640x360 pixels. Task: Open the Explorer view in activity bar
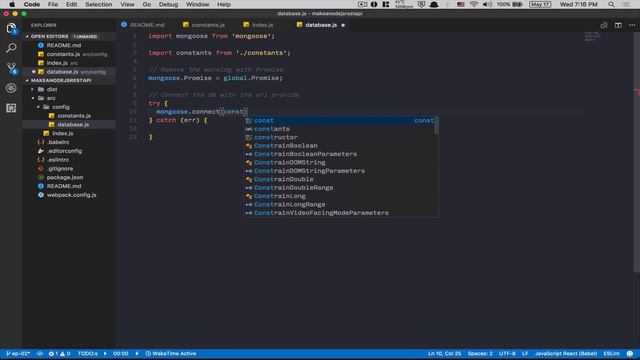click(11, 29)
